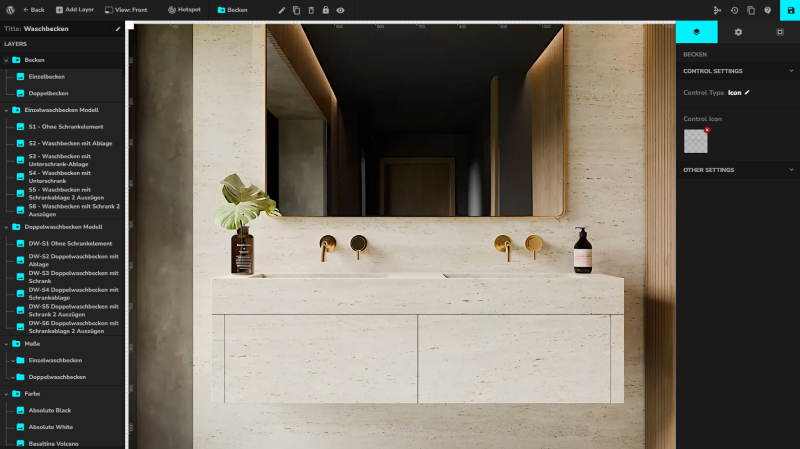Collapse the Einzelwaschbecken Modell layer group
The image size is (800, 449).
pos(6,110)
